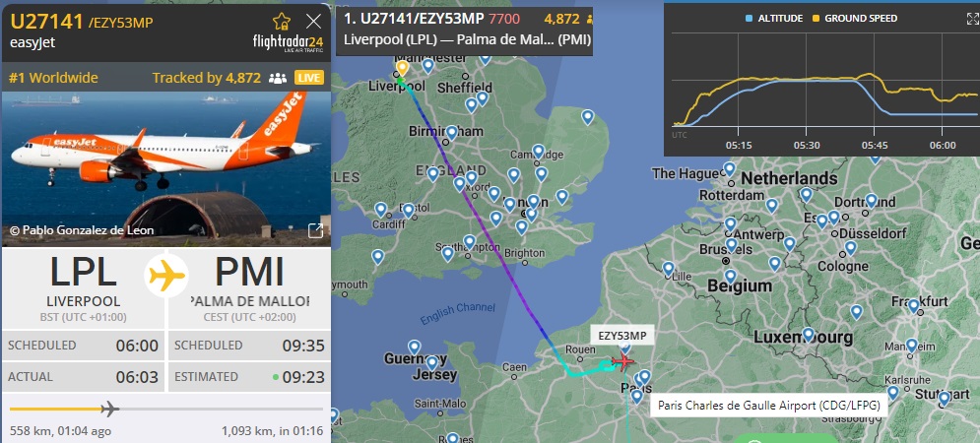Click the airport marker near The Hague
The image size is (980, 443).
(x=729, y=168)
